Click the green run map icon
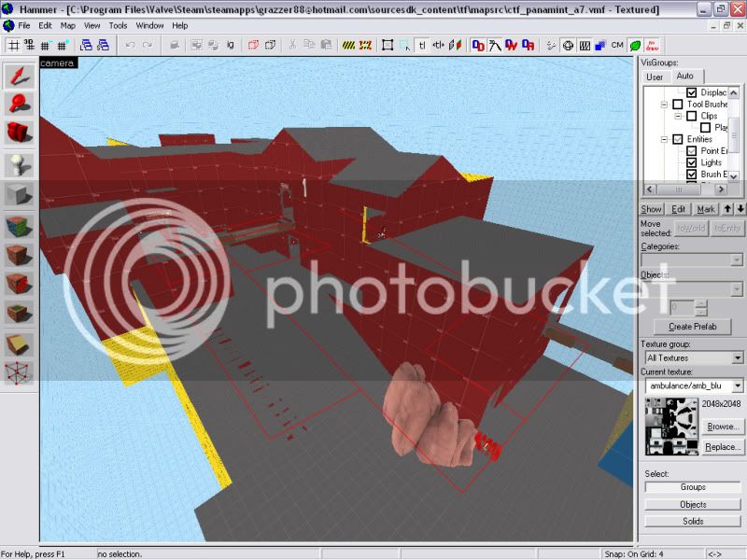Screen dimensions: 747x560 pos(635,45)
